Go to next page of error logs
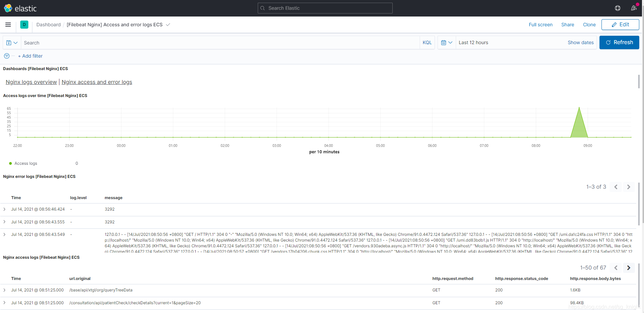644x313 pixels. click(628, 187)
